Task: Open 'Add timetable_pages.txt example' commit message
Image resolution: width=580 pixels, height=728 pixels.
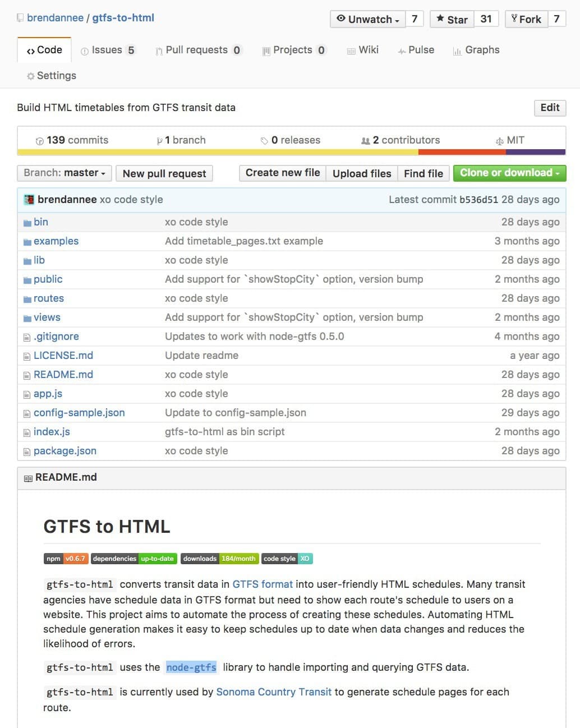Action: 244,241
